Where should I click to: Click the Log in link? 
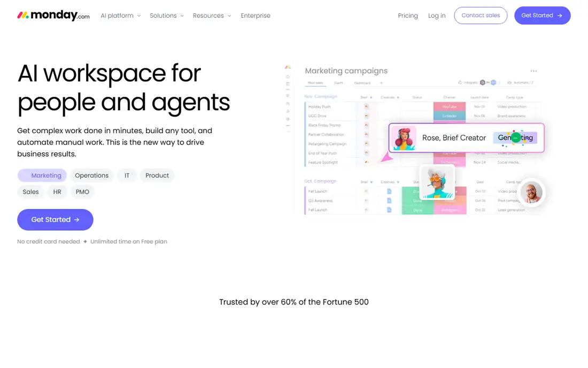click(x=437, y=16)
